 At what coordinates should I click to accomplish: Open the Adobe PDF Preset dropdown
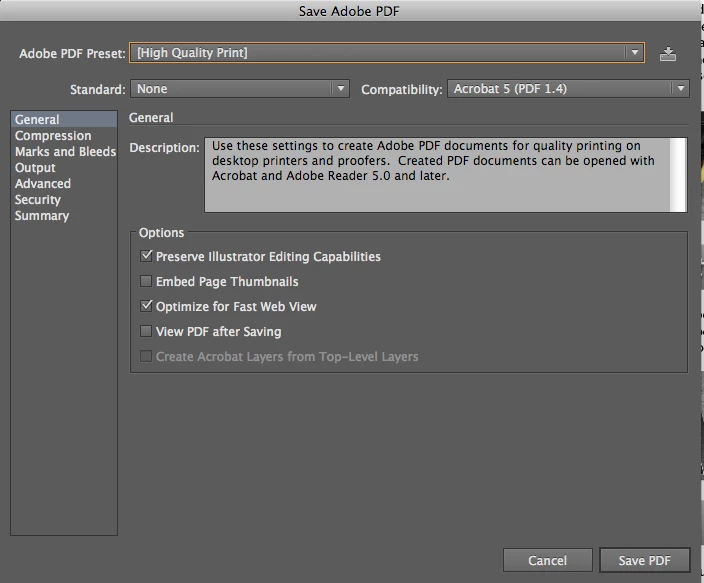pyautogui.click(x=387, y=53)
